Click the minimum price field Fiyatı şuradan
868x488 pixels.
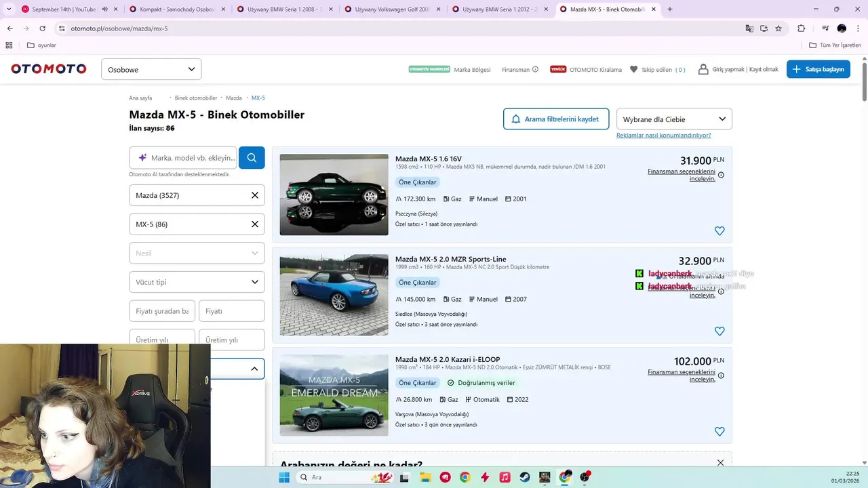pyautogui.click(x=162, y=311)
